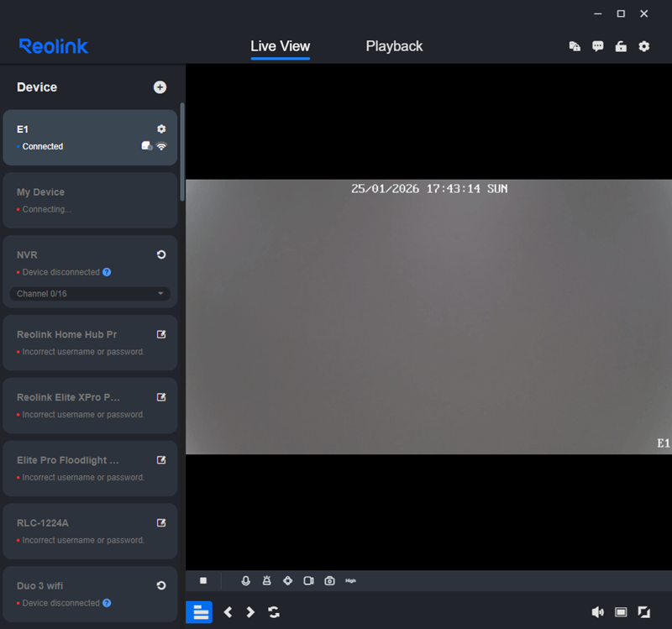Change the High stream quality selector

(351, 581)
